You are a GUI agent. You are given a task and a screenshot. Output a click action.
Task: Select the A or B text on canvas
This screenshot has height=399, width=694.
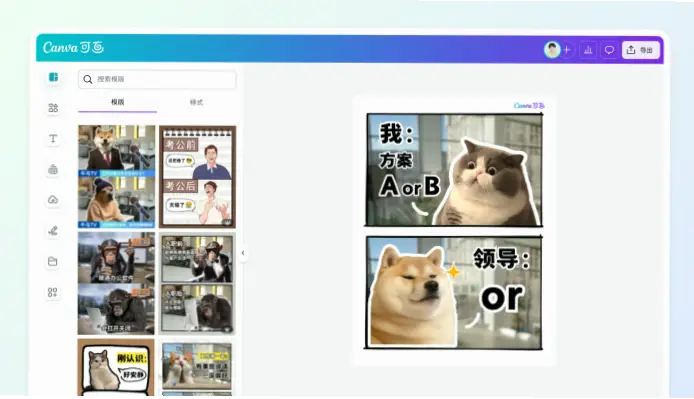[x=410, y=186]
